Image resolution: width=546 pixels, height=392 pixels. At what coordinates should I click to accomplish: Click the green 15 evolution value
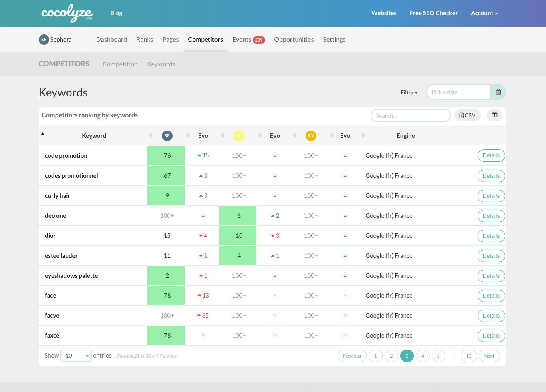(203, 155)
